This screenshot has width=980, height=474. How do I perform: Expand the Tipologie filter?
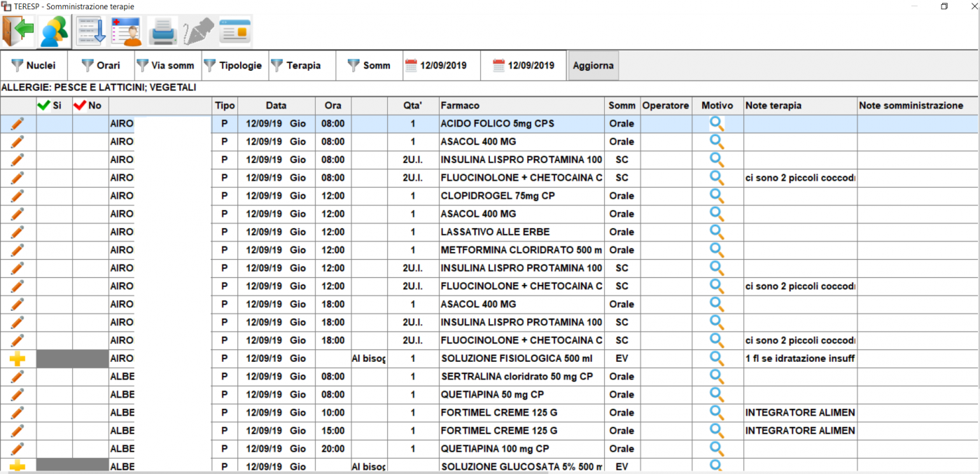[233, 66]
